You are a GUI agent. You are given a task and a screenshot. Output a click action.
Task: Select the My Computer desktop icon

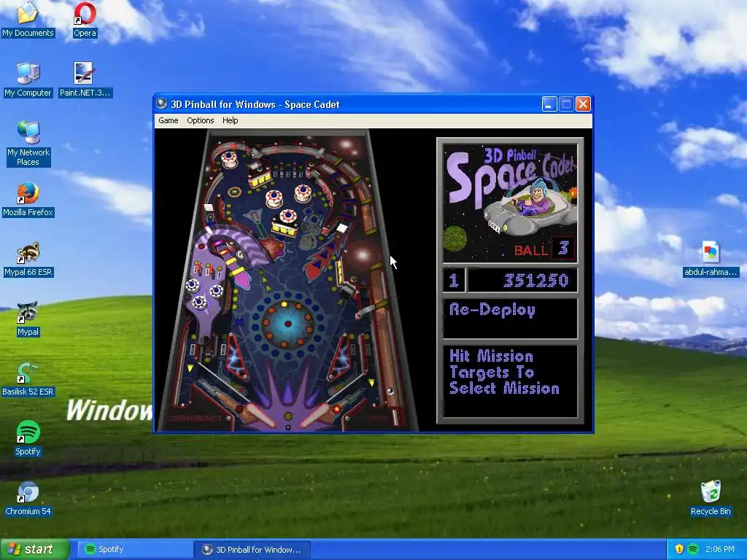[x=28, y=79]
